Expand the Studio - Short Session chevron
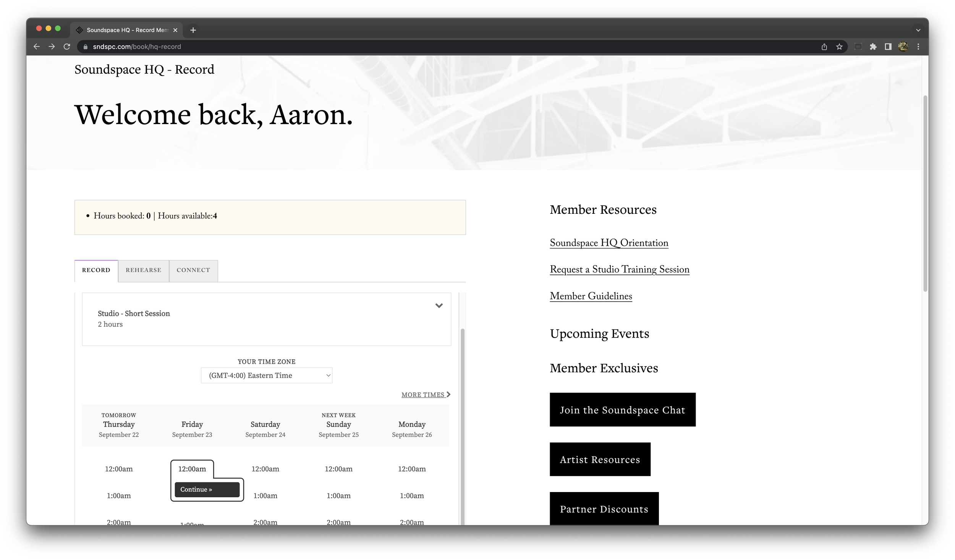 pos(439,306)
